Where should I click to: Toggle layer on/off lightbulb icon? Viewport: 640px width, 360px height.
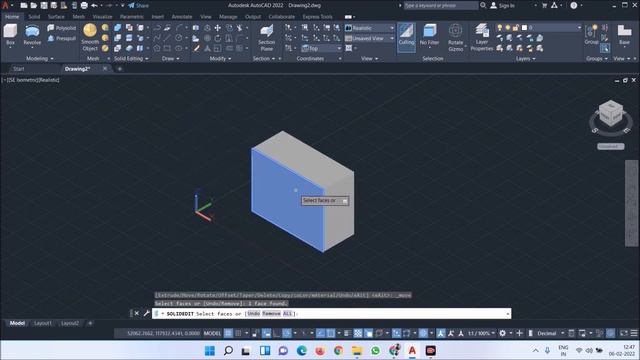[x=499, y=27]
